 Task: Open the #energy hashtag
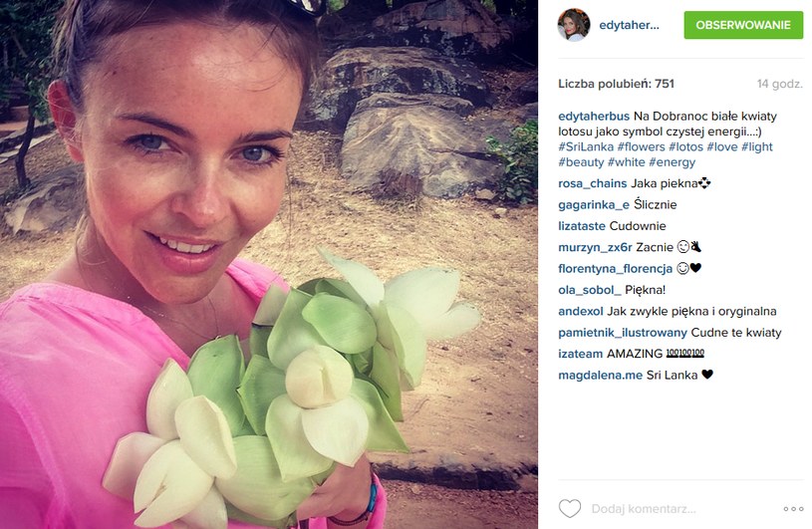click(x=673, y=162)
